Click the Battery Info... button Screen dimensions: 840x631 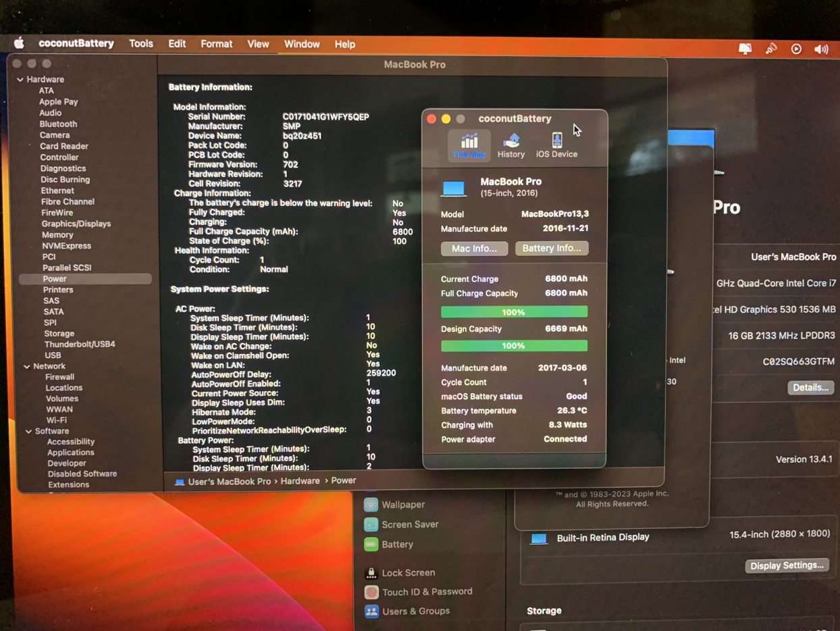tap(552, 249)
